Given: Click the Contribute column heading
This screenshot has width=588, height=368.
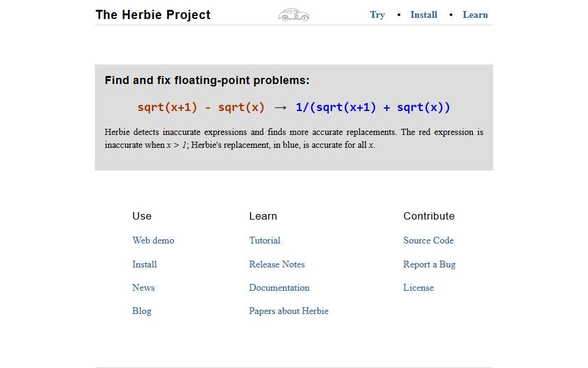Looking at the screenshot, I should coord(429,217).
